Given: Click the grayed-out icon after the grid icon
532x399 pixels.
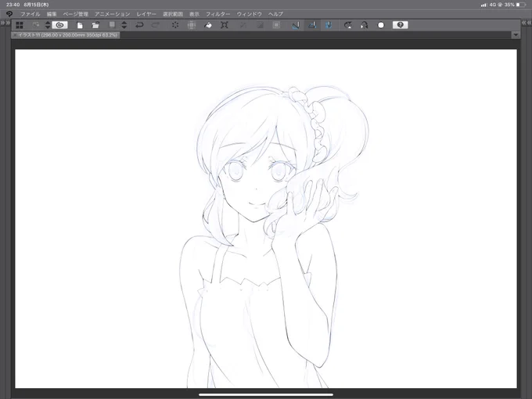Looking at the screenshot, I should [36, 25].
